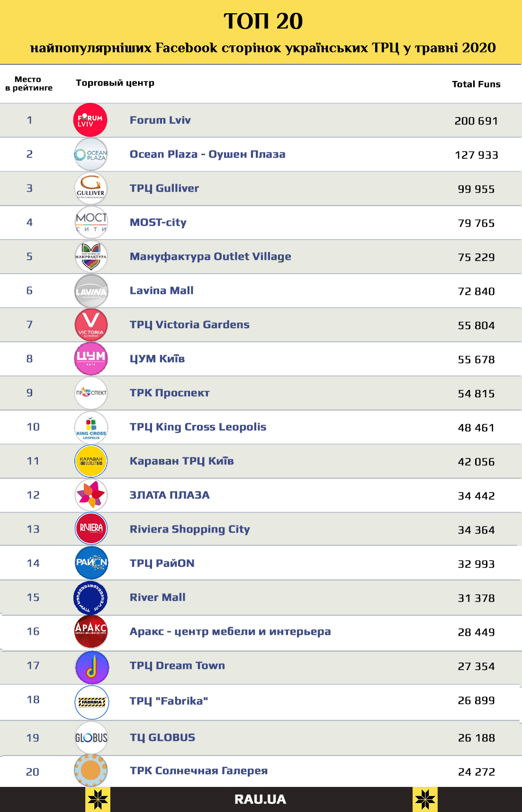This screenshot has height=812, width=522.
Task: Click the Торговый центр column header
Action: [115, 83]
